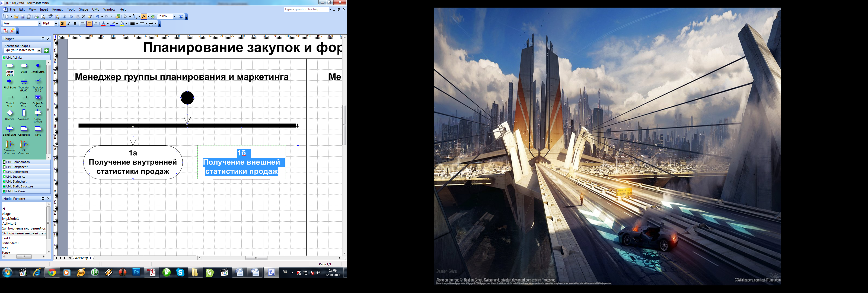
Task: Click the Cut scissors icon
Action: [x=65, y=17]
